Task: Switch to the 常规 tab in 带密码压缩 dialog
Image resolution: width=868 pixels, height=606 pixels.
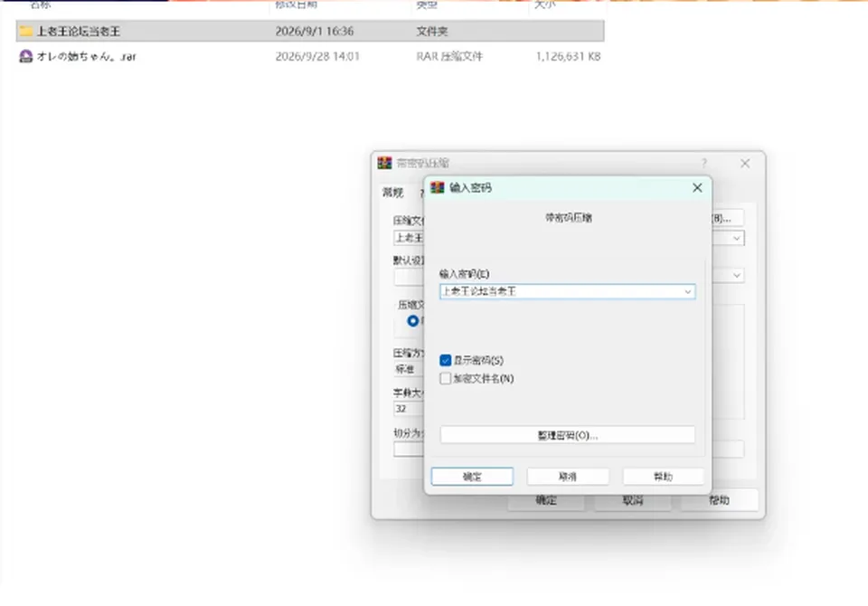Action: click(393, 193)
